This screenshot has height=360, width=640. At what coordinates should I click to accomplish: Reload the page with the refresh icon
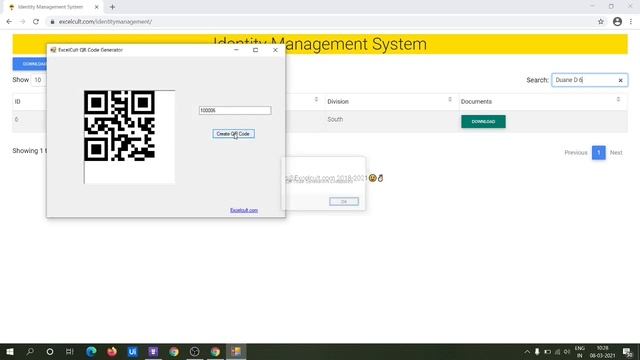click(36, 22)
